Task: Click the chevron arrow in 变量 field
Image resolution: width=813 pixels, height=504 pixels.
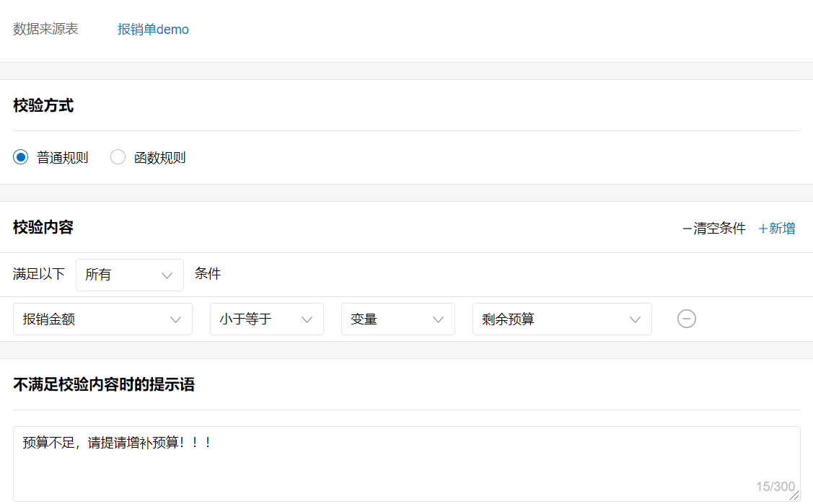Action: pyautogui.click(x=438, y=319)
